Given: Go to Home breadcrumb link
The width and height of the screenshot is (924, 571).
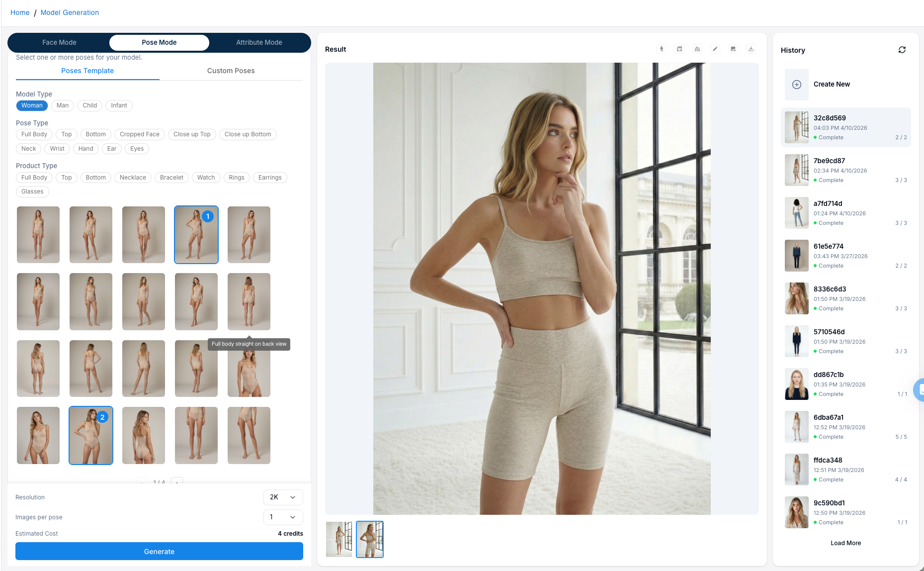Looking at the screenshot, I should coord(20,12).
